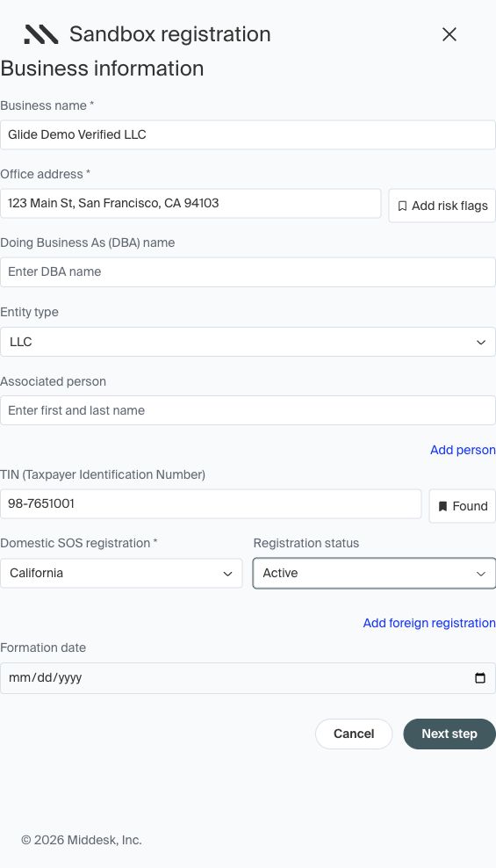Open the Registration status dropdown

[374, 573]
